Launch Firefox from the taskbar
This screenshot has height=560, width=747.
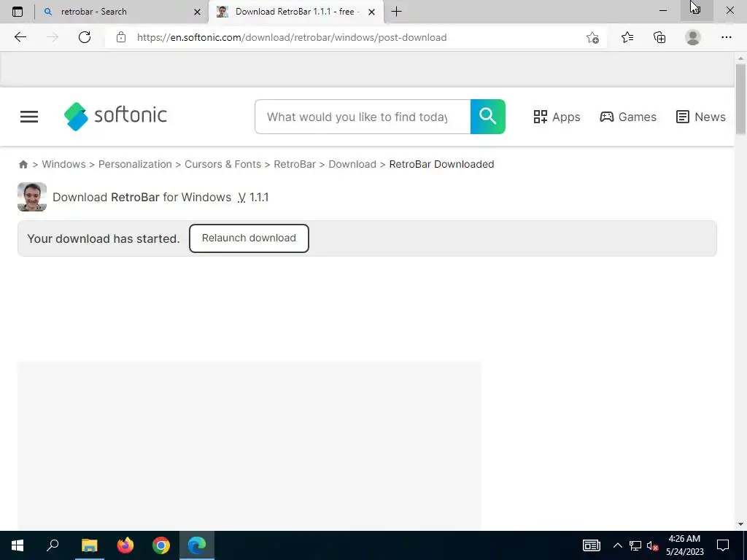point(125,545)
